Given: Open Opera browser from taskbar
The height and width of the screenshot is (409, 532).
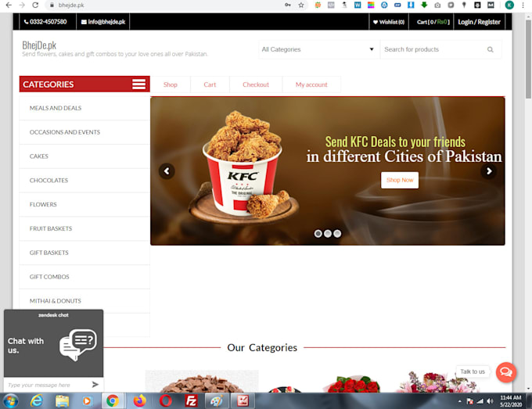Looking at the screenshot, I should coord(166,401).
